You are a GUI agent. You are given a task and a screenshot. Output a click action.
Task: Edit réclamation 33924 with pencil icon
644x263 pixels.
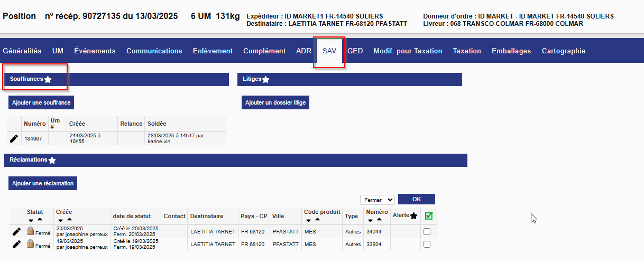click(x=16, y=244)
